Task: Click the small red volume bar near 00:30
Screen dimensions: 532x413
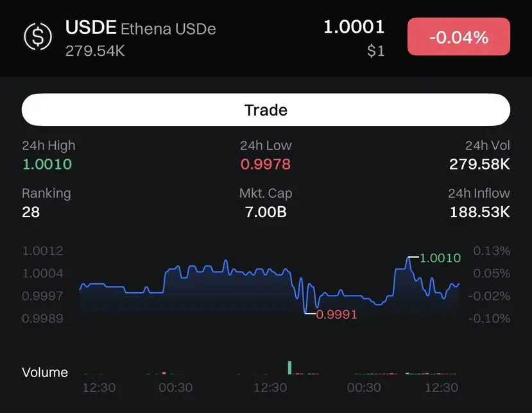Action: (164, 373)
